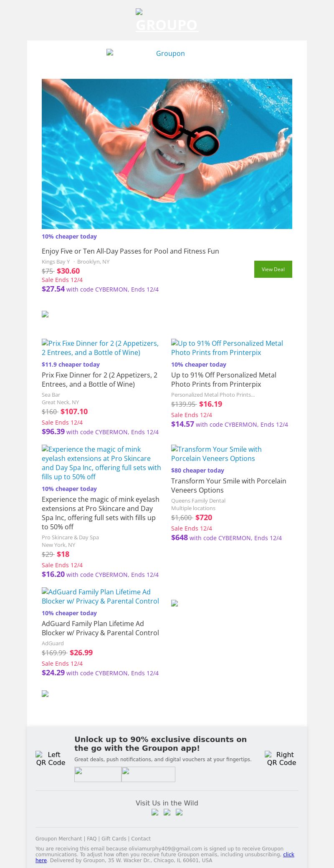Click the right app store badge
This screenshot has width=334, height=868.
pyautogui.click(x=148, y=774)
